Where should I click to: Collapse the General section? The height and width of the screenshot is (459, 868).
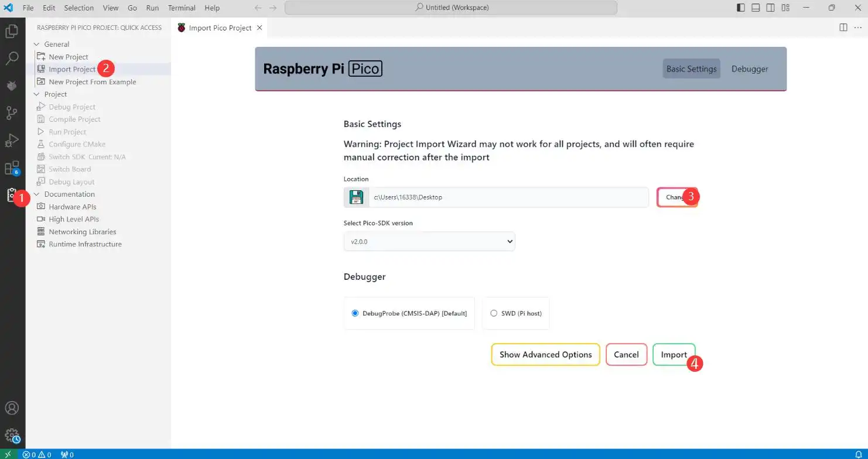pos(56,44)
